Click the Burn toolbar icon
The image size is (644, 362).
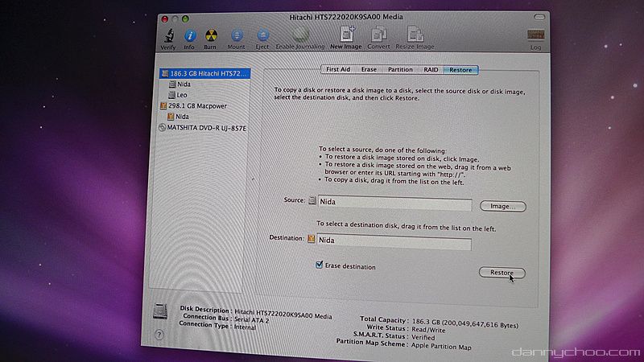tap(211, 35)
